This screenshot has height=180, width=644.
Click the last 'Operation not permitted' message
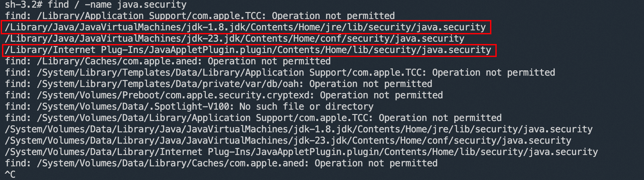point(376,163)
